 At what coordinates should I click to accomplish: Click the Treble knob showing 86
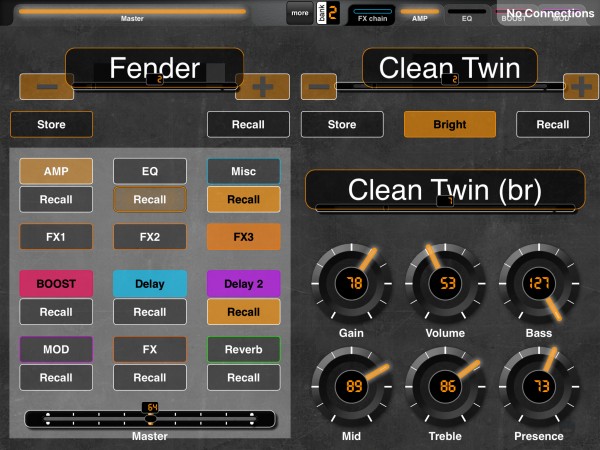point(445,386)
